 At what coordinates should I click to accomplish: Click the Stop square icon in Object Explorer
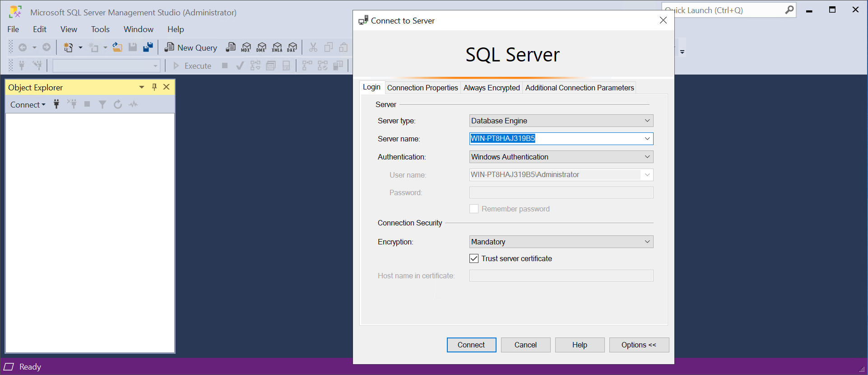(x=87, y=104)
